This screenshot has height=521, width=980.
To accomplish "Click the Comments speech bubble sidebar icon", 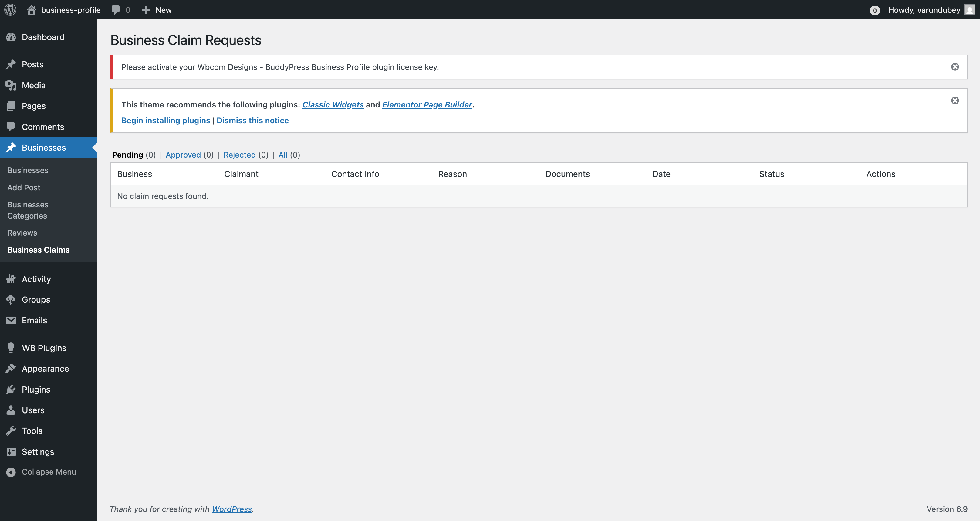I will click(x=11, y=127).
